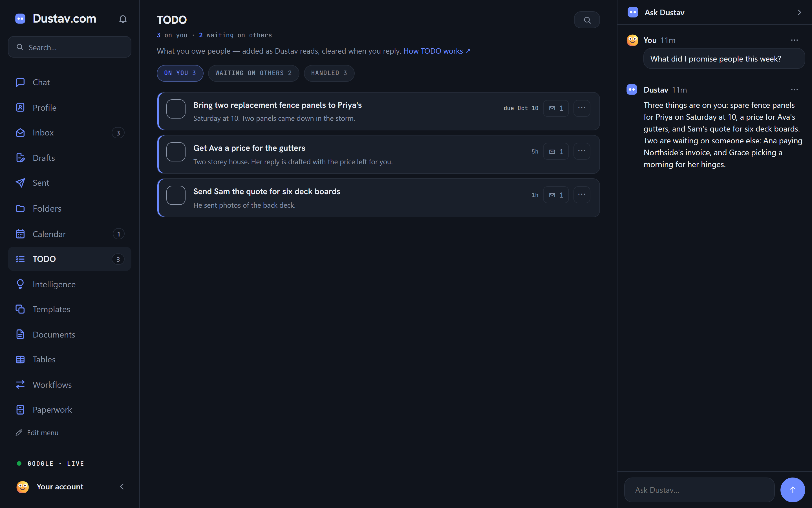Open notifications bell icon
This screenshot has width=812, height=508.
click(123, 19)
